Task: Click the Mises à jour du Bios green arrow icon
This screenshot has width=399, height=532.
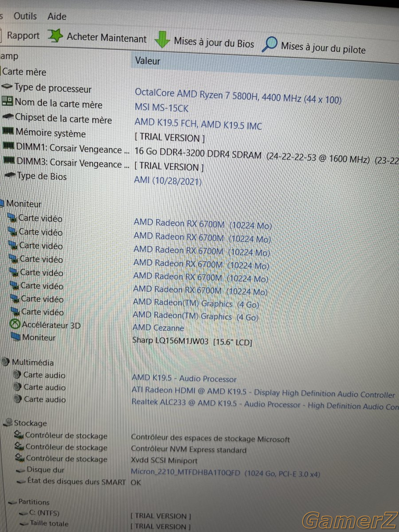Action: (x=162, y=39)
